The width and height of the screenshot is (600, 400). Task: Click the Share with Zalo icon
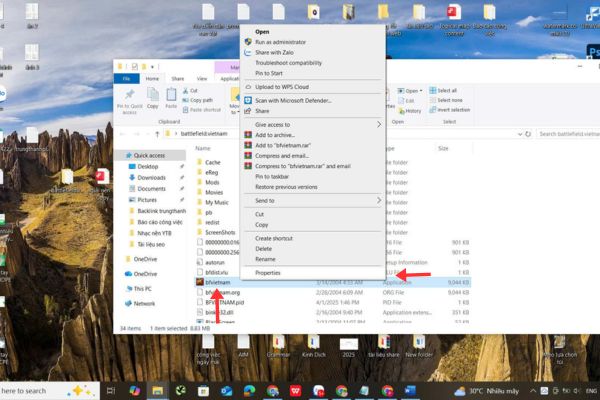(247, 52)
